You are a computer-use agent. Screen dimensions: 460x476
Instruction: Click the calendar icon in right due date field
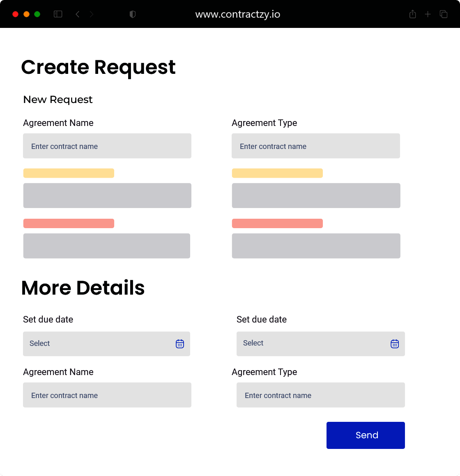pyautogui.click(x=395, y=344)
